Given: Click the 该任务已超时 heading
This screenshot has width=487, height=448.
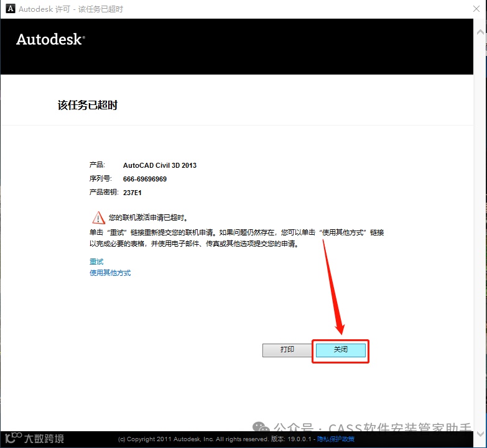Looking at the screenshot, I should coord(88,105).
